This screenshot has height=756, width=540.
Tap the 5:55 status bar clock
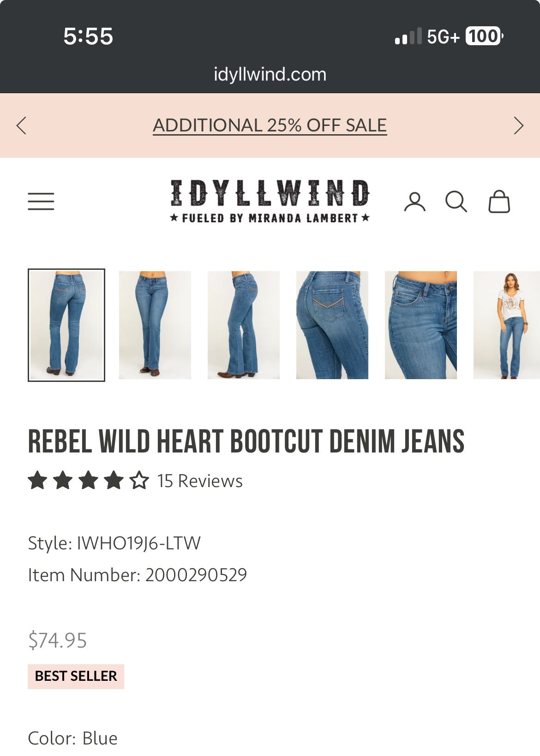[88, 36]
